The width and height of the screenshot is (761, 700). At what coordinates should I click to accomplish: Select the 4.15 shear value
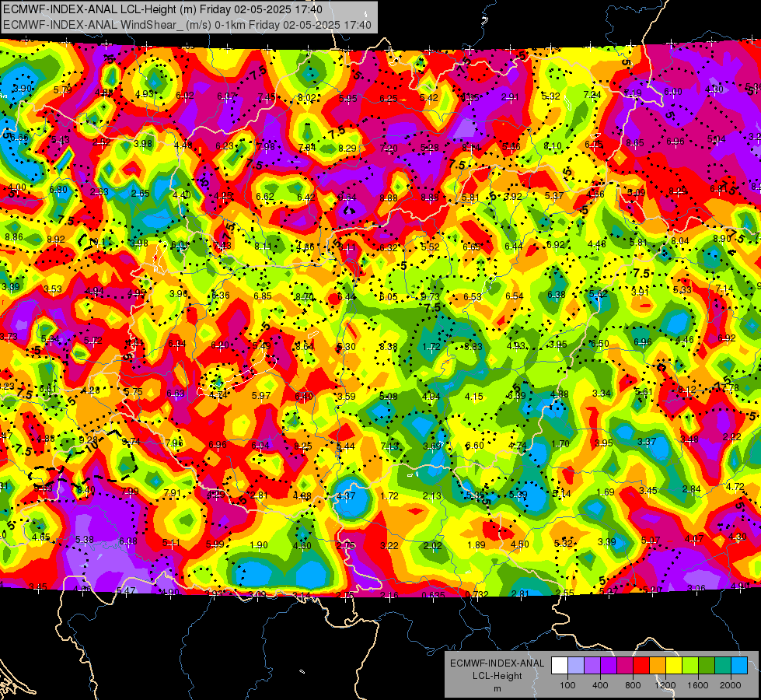click(473, 397)
